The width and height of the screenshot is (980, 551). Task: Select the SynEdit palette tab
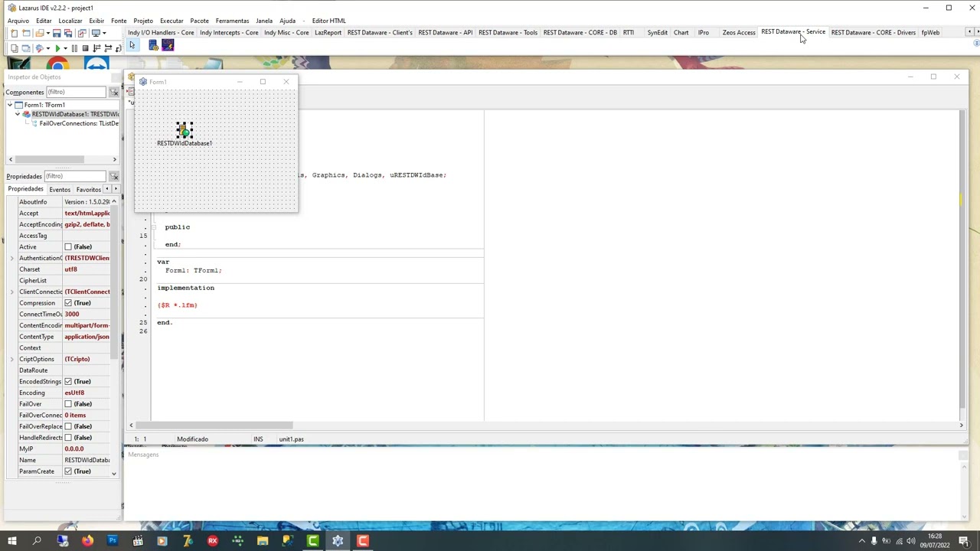coord(657,32)
